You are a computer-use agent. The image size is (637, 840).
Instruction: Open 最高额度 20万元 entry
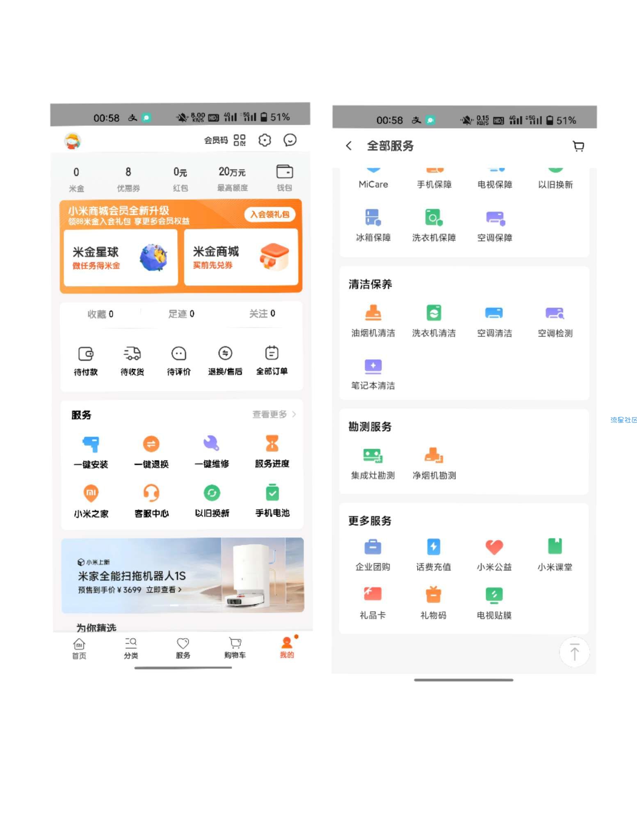coord(232,179)
